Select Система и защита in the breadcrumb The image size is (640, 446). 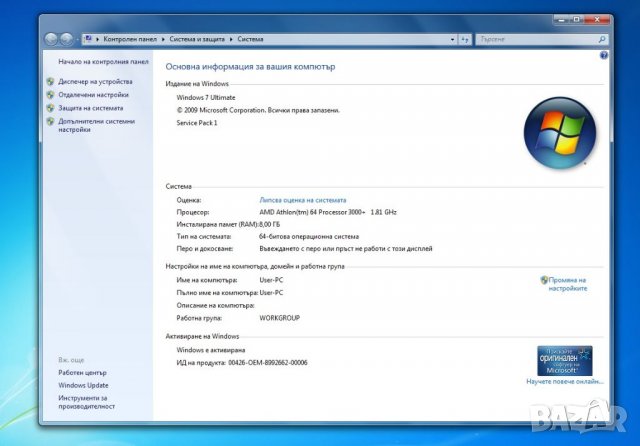coord(199,39)
